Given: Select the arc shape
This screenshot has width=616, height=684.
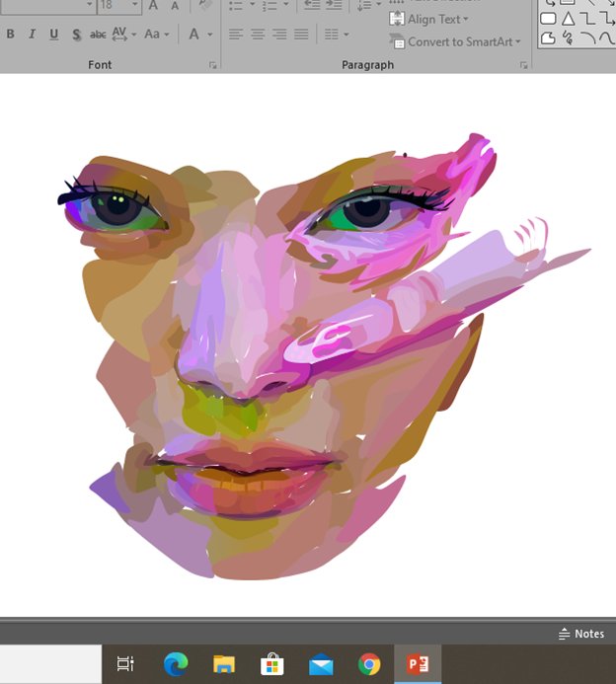Looking at the screenshot, I should (587, 38).
